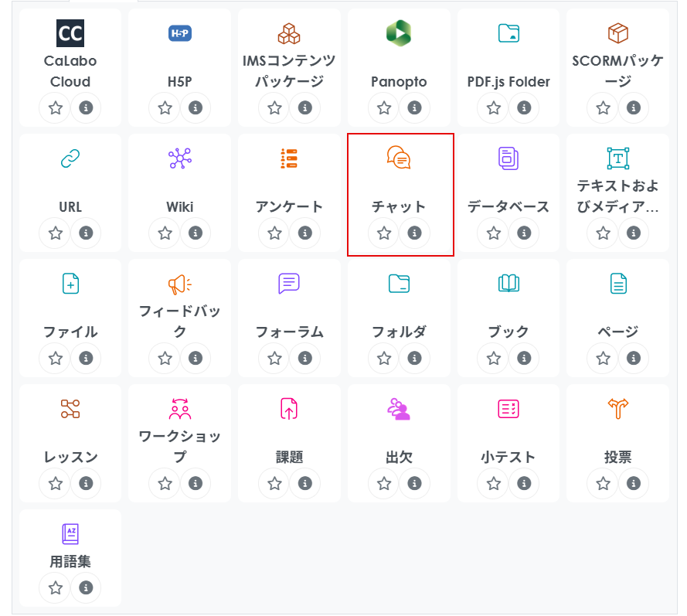Viewport: 687px width, 616px height.
Task: Star the URL resource as favourite
Action: (x=56, y=233)
